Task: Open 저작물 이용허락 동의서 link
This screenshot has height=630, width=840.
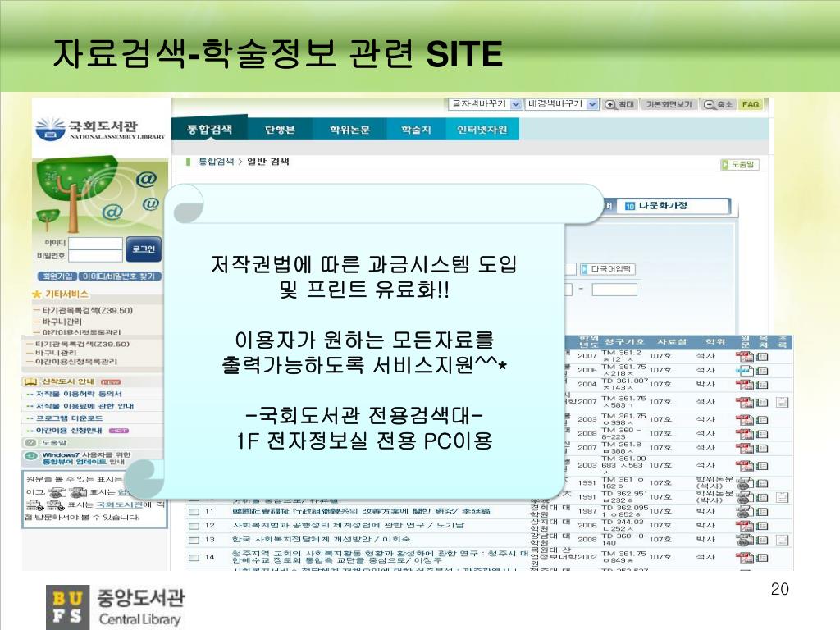Action: point(78,394)
